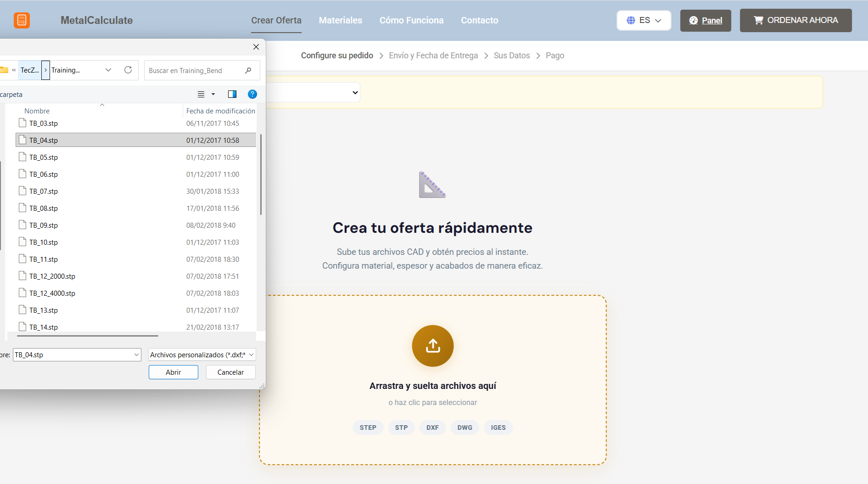Switch to the Materiales tab
Viewport: 868px width, 484px height.
click(341, 20)
